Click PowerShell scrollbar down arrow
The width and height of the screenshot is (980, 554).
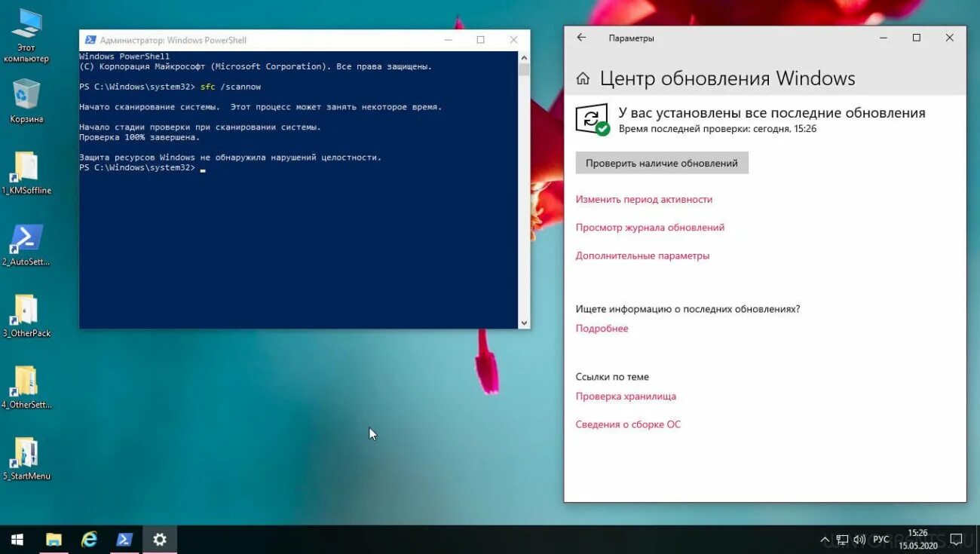point(524,323)
